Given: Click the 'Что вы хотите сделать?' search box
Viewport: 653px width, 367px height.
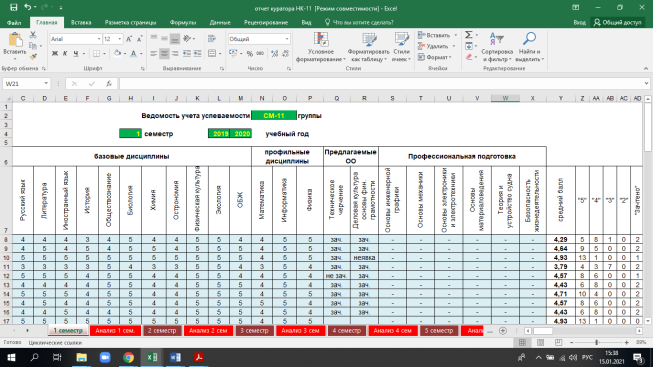Looking at the screenshot, I should 359,22.
